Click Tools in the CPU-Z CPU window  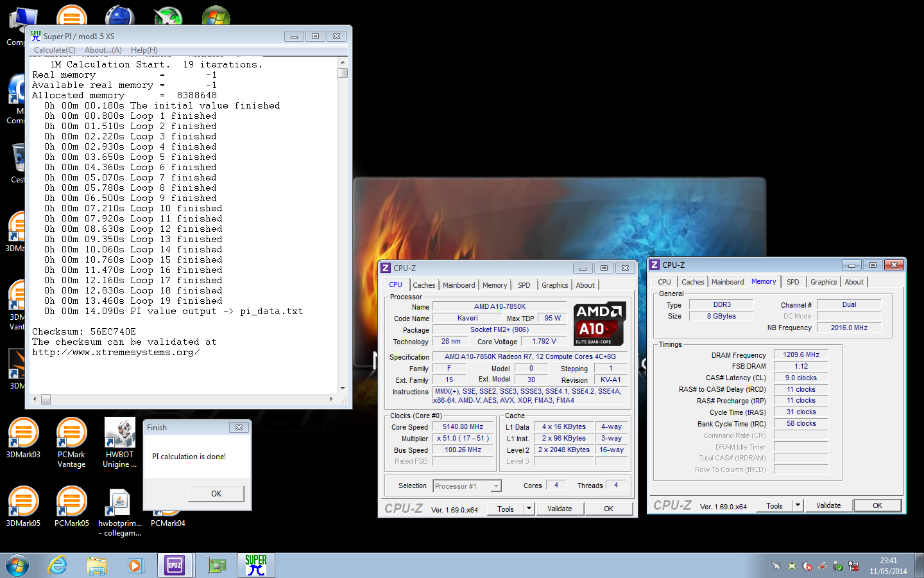[506, 509]
